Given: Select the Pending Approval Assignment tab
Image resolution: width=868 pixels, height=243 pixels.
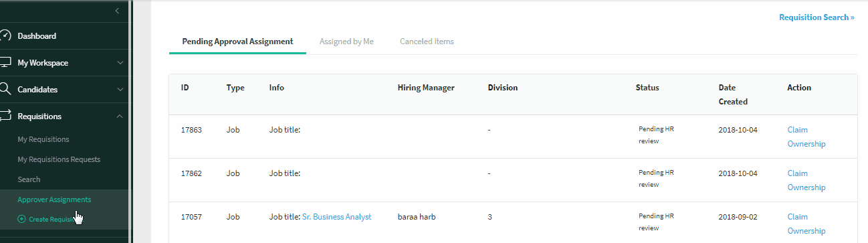Looking at the screenshot, I should coord(237,42).
